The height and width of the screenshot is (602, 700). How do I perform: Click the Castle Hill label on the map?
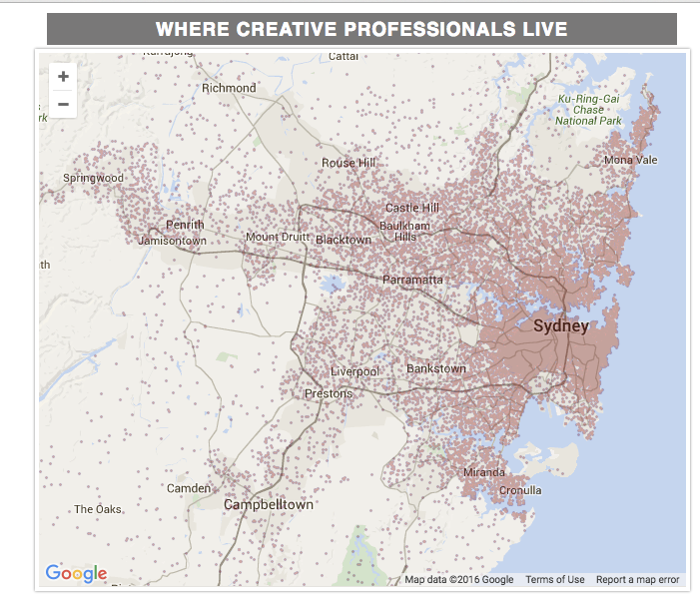coord(412,208)
